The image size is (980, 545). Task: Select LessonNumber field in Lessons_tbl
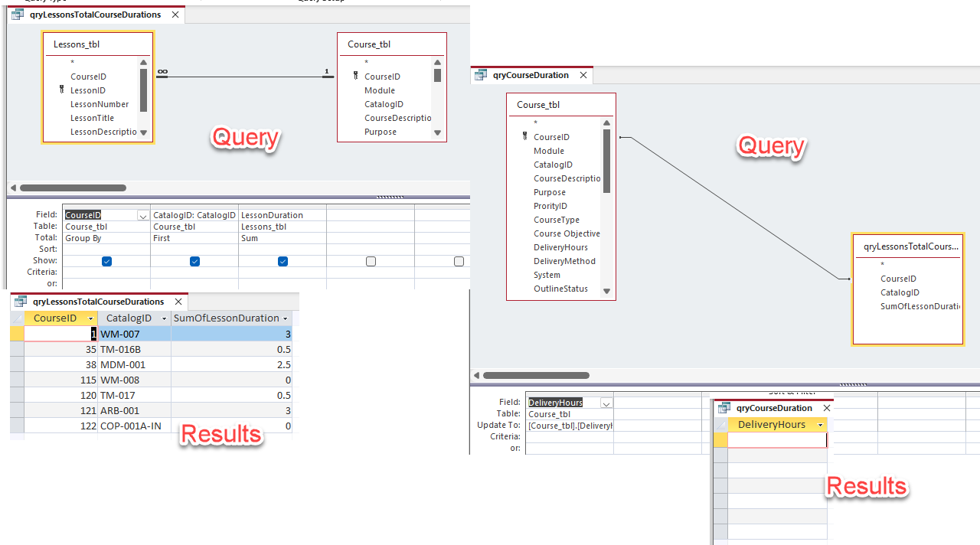click(100, 104)
